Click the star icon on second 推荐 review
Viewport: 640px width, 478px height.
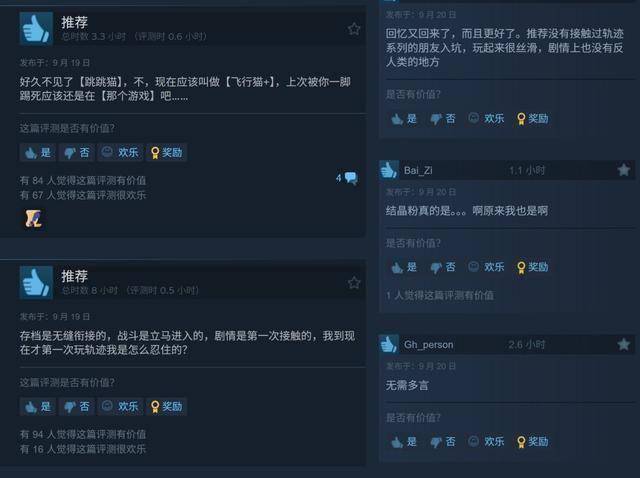[354, 283]
